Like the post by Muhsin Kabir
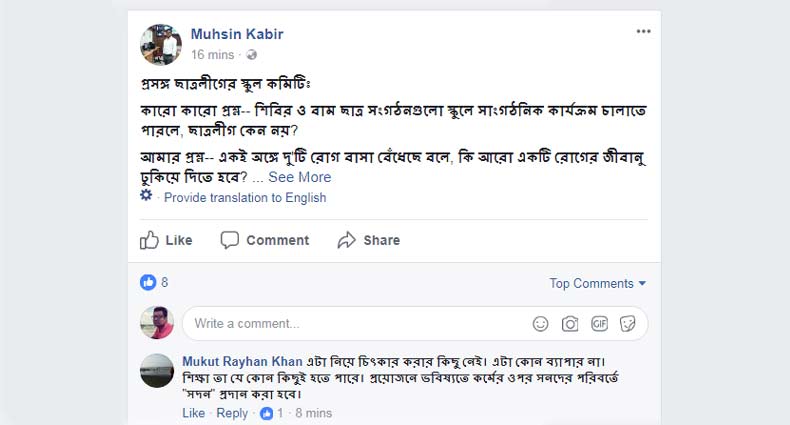Viewport: 790px width, 425px height. pyautogui.click(x=166, y=240)
